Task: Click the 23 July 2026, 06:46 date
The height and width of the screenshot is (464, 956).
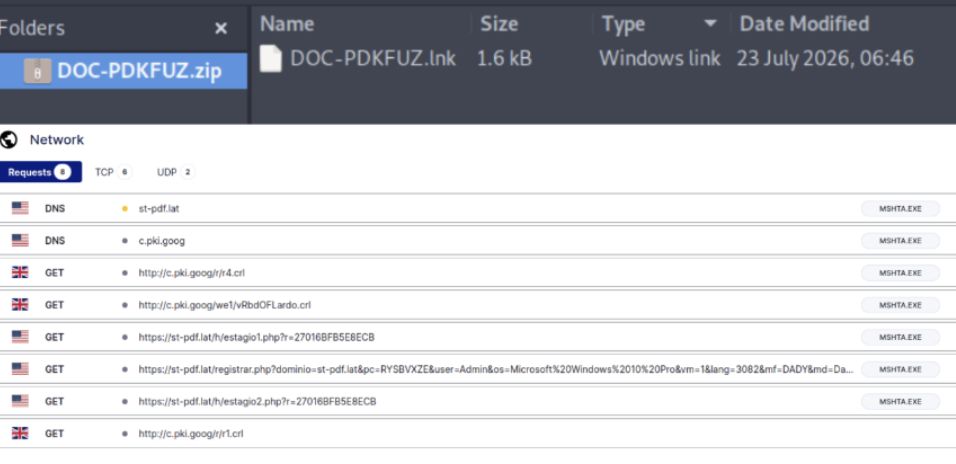Action: pos(825,58)
